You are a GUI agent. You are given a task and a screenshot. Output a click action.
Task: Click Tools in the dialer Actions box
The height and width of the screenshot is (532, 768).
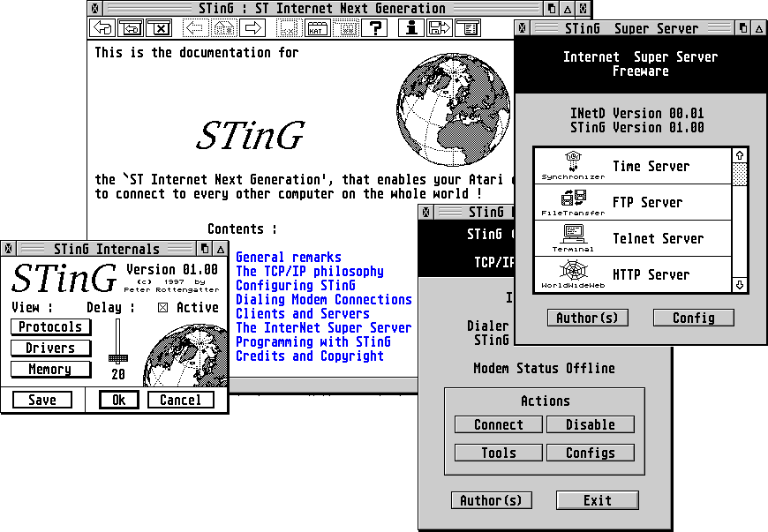click(499, 453)
